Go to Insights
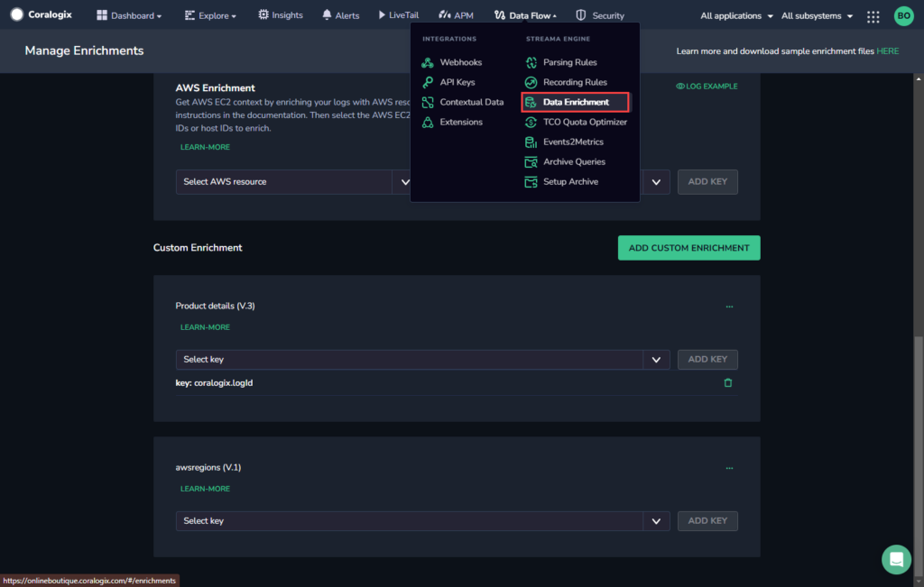 click(x=281, y=15)
